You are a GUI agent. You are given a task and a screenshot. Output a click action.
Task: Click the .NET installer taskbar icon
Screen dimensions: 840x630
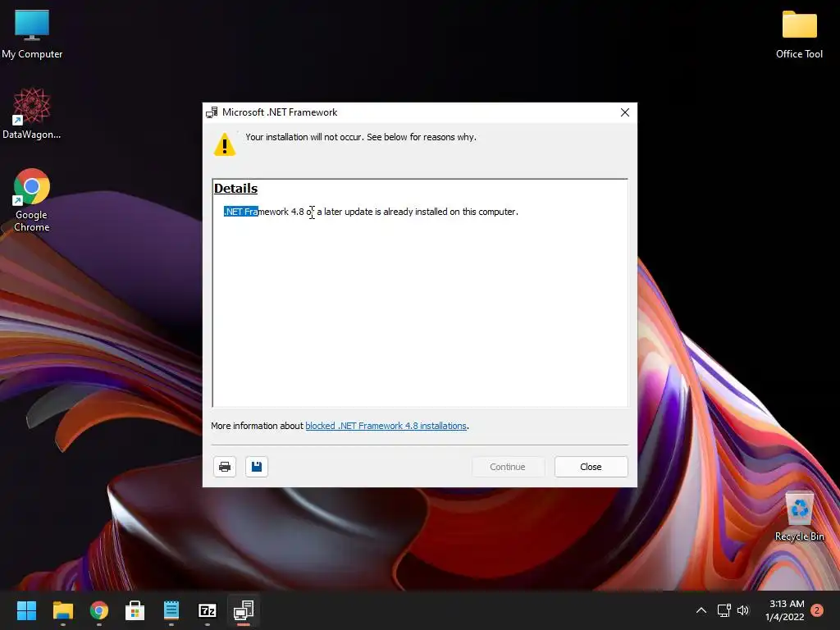[x=244, y=610]
